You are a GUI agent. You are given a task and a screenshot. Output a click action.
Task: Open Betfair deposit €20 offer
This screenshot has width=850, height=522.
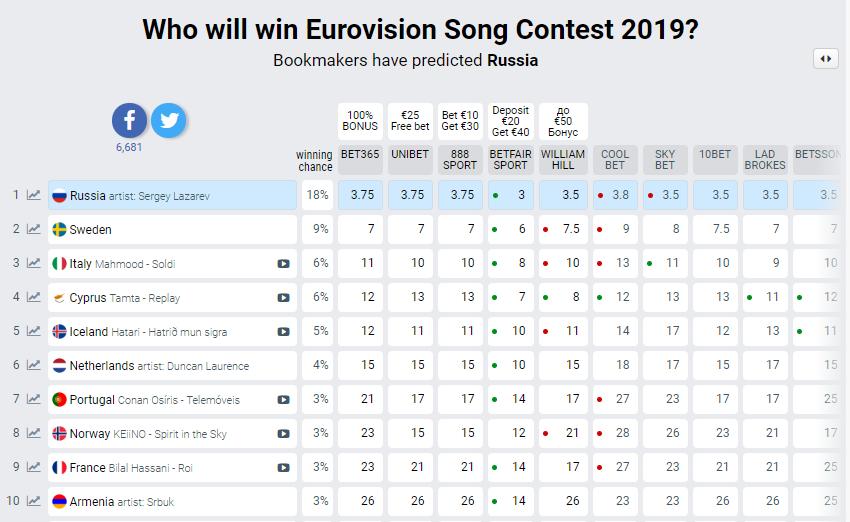[511, 120]
